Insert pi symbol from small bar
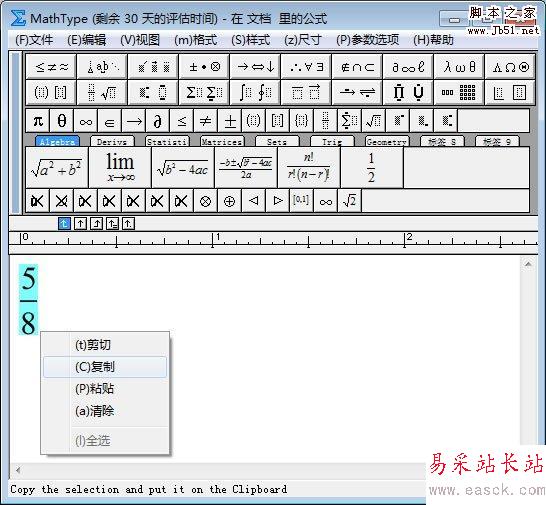The width and height of the screenshot is (546, 505). coord(38,121)
